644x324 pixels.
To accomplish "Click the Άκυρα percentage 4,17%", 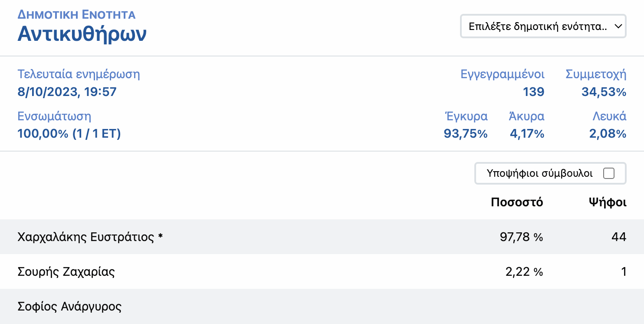I will tap(527, 134).
